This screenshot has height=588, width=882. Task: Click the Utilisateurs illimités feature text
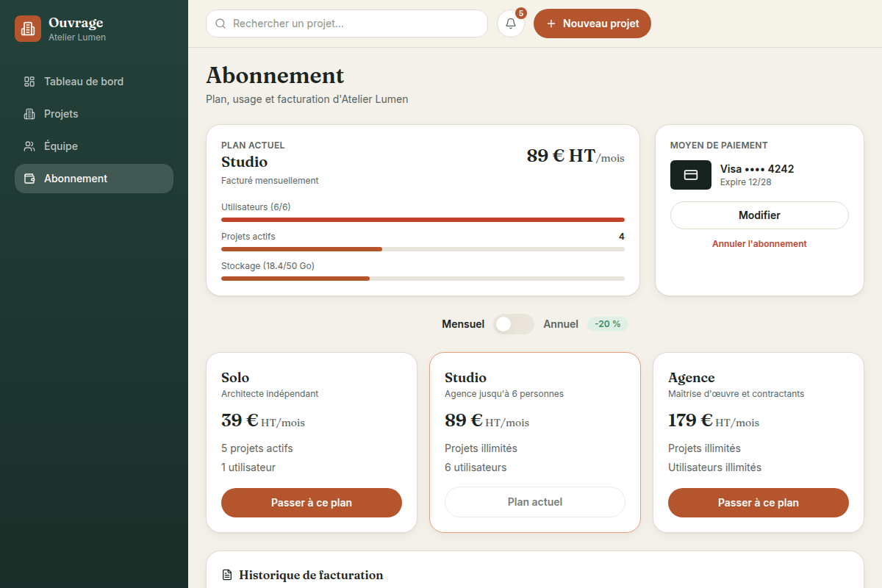coord(715,467)
